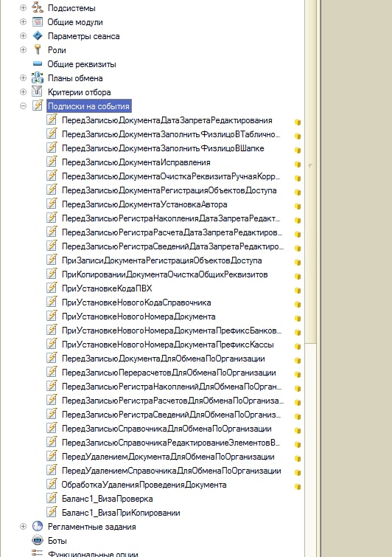Expand the Подсистемы tree node
This screenshot has width=392, height=557.
point(23,8)
